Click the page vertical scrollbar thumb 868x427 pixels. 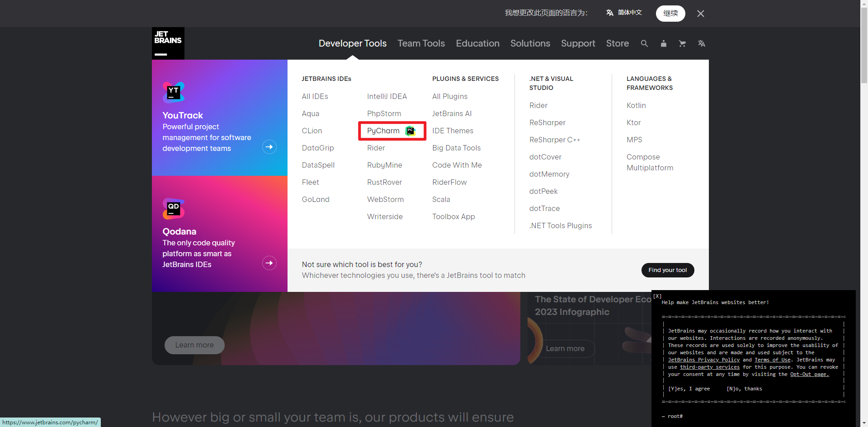coord(864,46)
